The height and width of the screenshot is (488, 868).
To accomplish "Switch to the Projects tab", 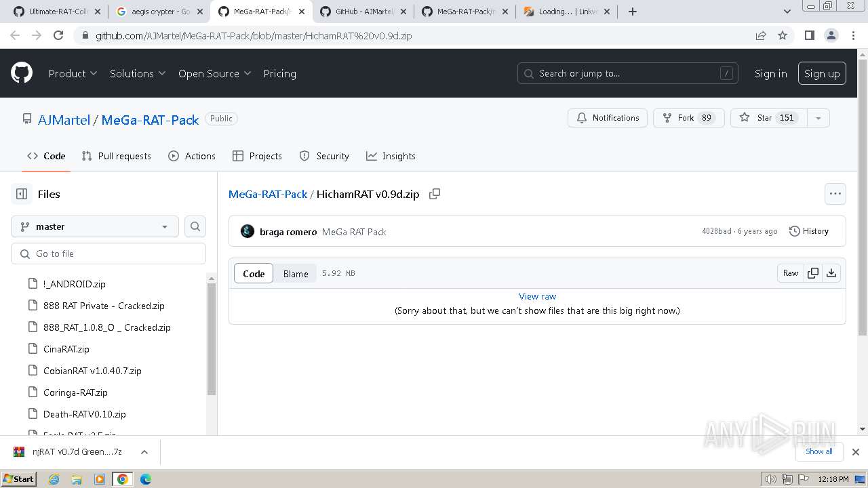I will pos(257,156).
